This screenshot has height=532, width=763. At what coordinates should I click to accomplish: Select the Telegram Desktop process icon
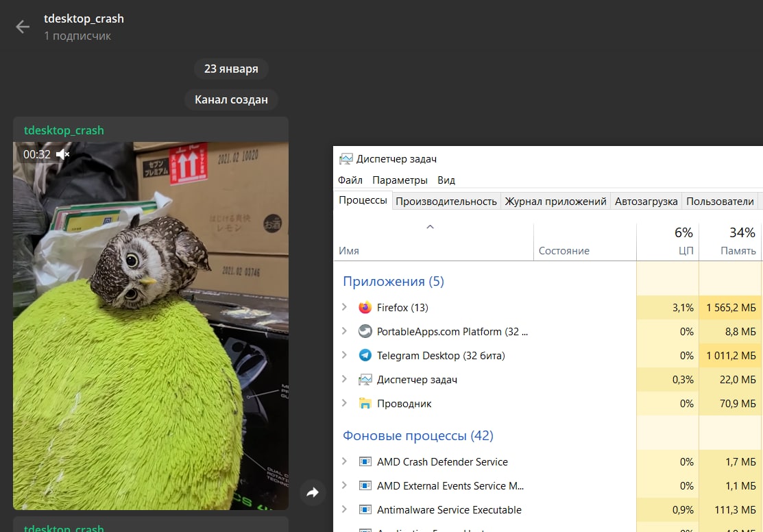pos(365,355)
